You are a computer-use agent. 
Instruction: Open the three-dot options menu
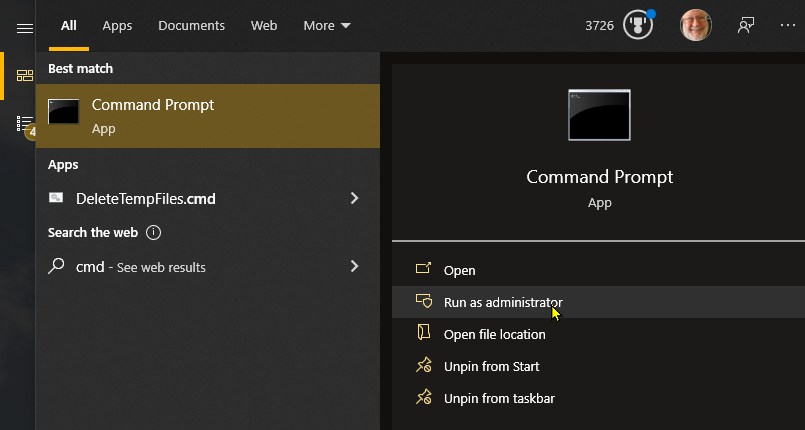pyautogui.click(x=788, y=25)
